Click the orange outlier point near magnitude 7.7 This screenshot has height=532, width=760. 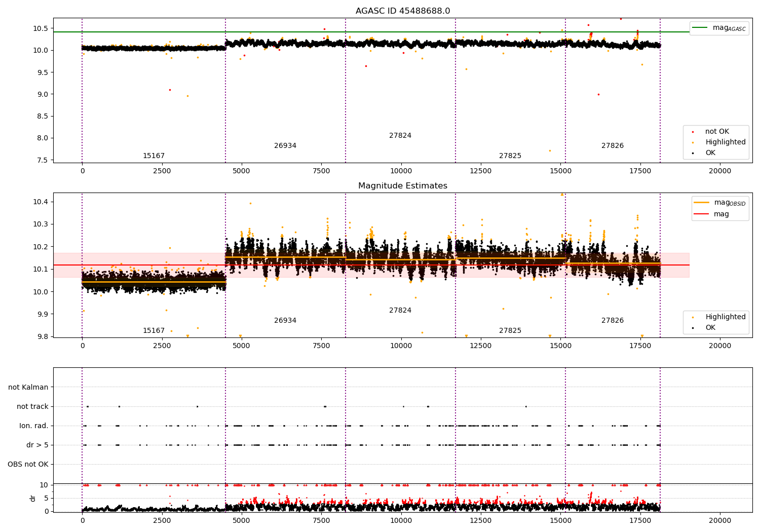(550, 150)
